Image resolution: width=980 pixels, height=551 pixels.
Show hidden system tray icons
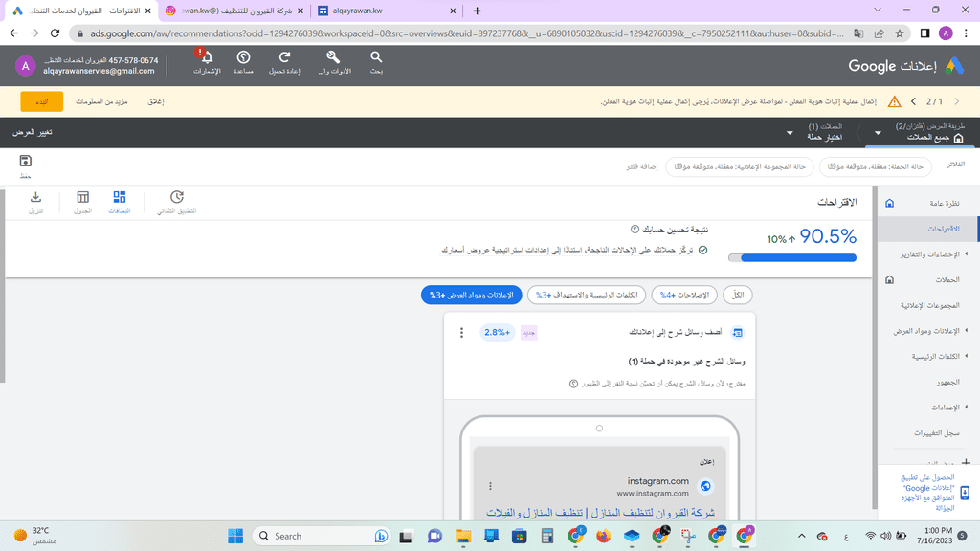801,536
